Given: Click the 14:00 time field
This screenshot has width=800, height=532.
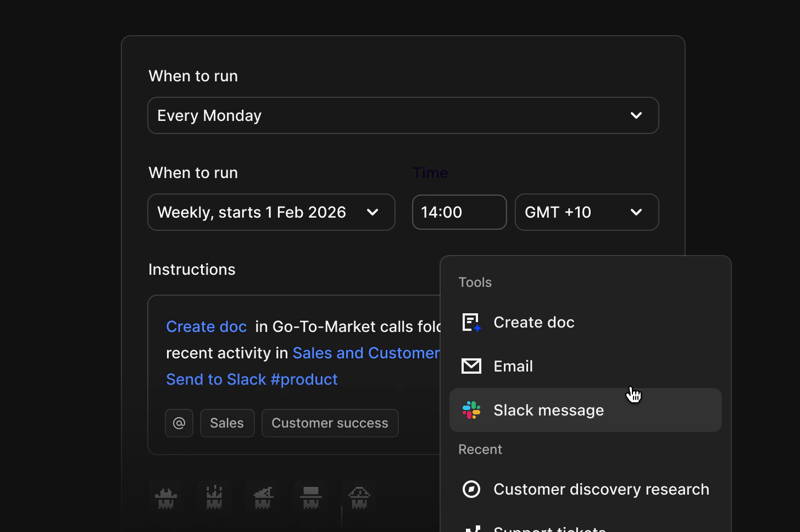Looking at the screenshot, I should click(x=459, y=212).
